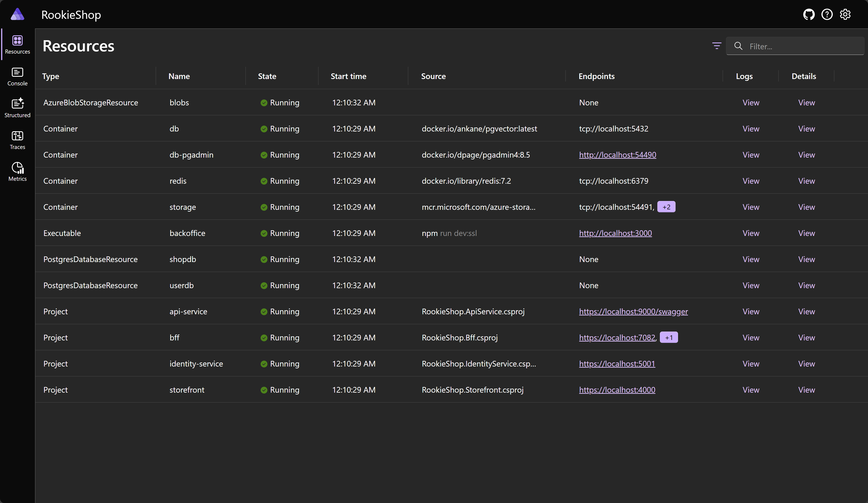The image size is (868, 503).
Task: Open the Console logs sidebar page
Action: click(17, 77)
